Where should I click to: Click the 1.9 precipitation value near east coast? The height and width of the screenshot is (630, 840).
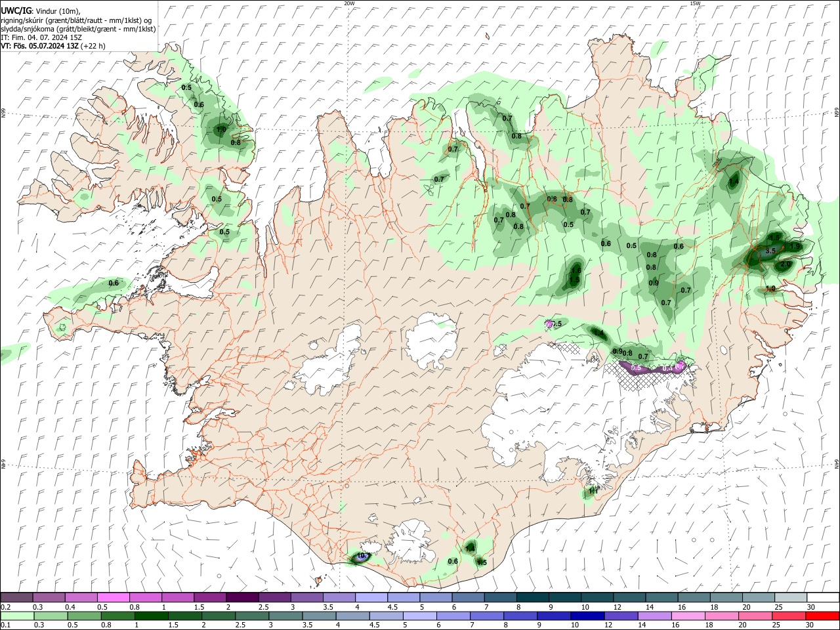tap(795, 246)
